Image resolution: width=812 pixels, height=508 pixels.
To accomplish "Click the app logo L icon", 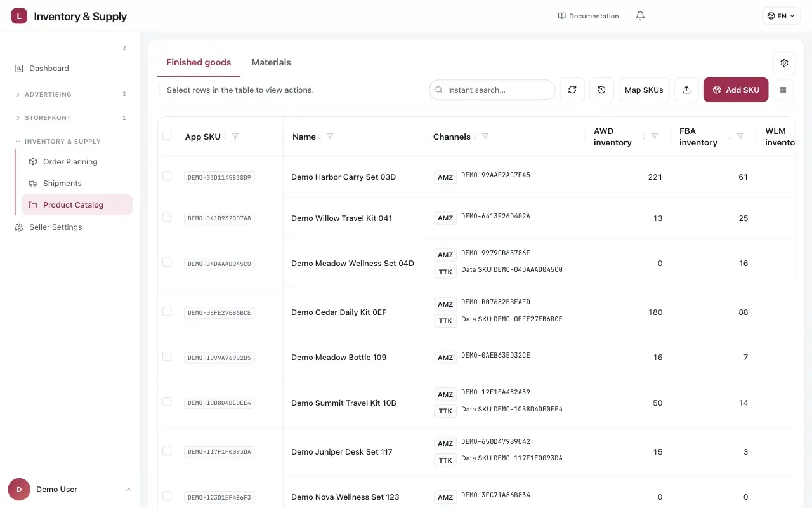I will pos(19,16).
